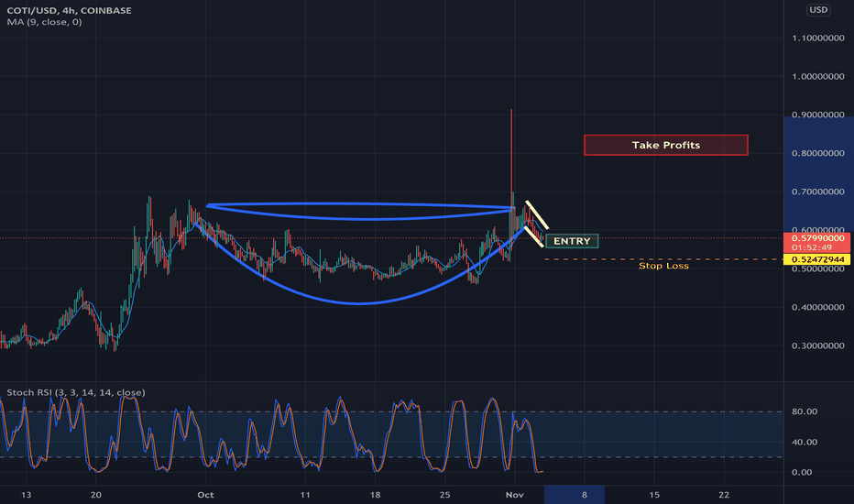This screenshot has width=854, height=504.
Task: Click the Oct date on time axis
Action: pyautogui.click(x=205, y=495)
